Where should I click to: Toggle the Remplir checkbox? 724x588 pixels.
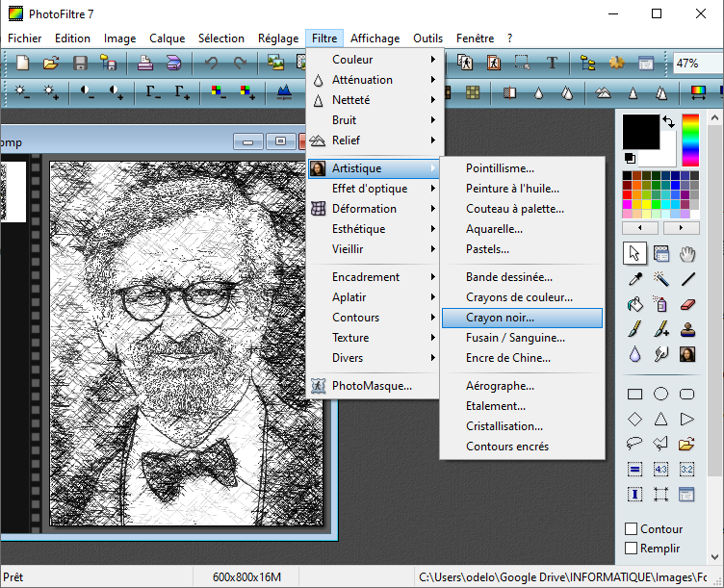[631, 548]
